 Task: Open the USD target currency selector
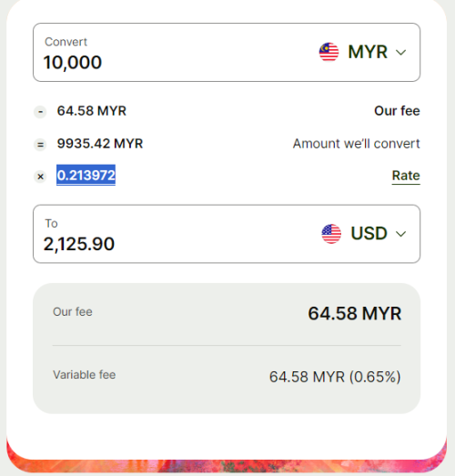pos(364,234)
